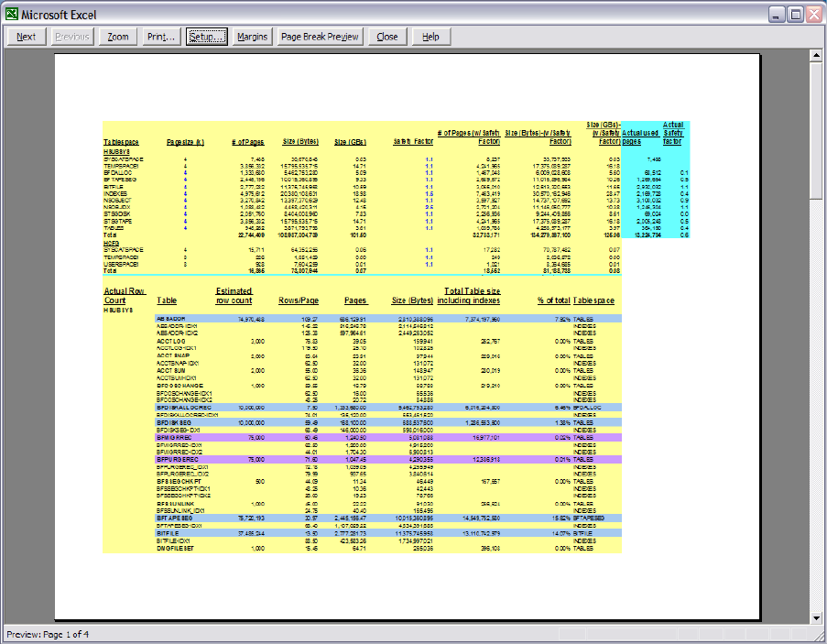The width and height of the screenshot is (827, 644).
Task: Click the 'Table' column header
Action: pos(167,300)
